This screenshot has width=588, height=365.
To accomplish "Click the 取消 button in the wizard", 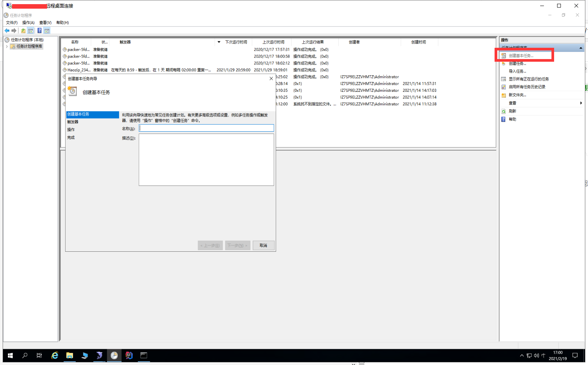I will click(263, 245).
